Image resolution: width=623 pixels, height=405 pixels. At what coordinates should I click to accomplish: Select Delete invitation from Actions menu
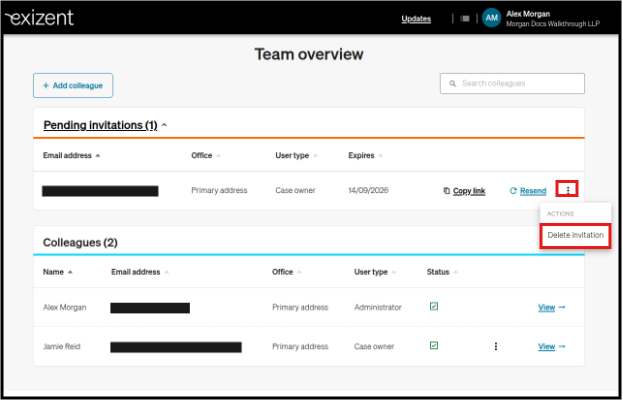tap(575, 235)
